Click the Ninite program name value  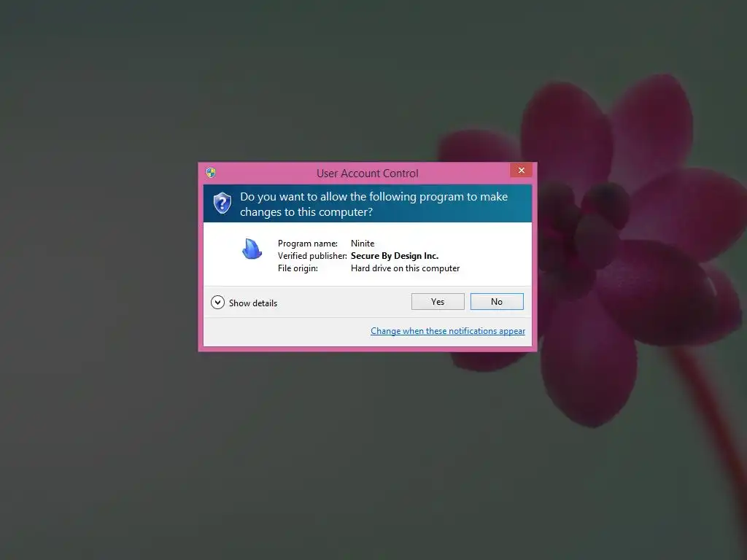coord(363,244)
